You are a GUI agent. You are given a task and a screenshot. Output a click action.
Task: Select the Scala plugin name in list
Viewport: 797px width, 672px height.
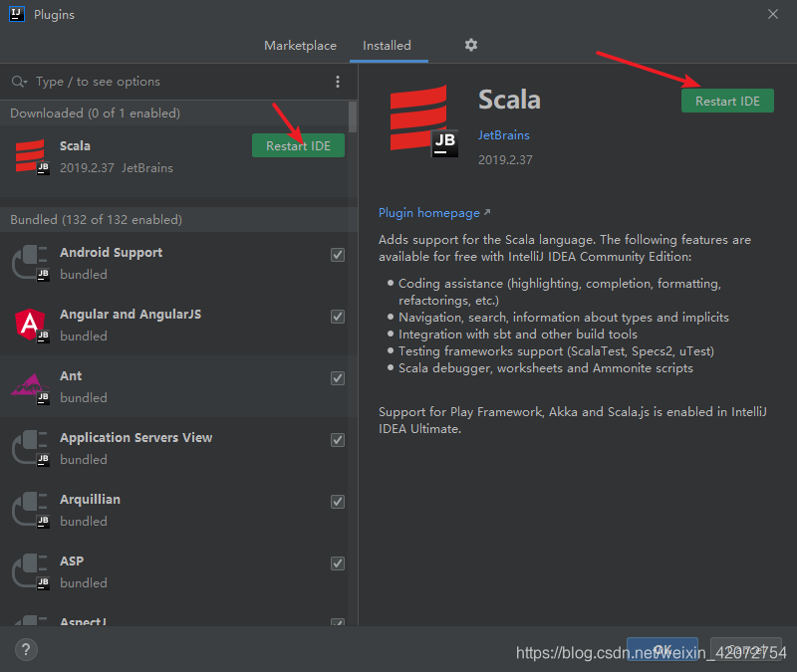[x=76, y=145]
